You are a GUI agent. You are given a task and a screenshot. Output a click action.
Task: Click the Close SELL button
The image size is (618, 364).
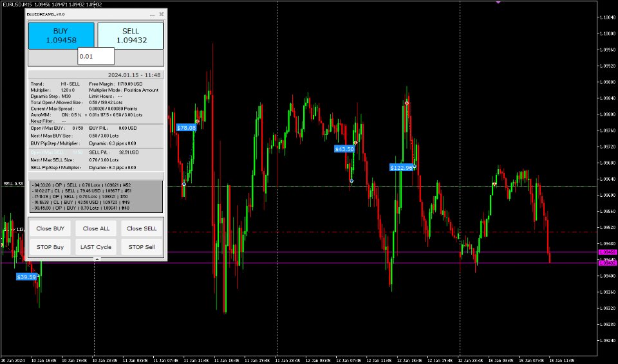[142, 228]
